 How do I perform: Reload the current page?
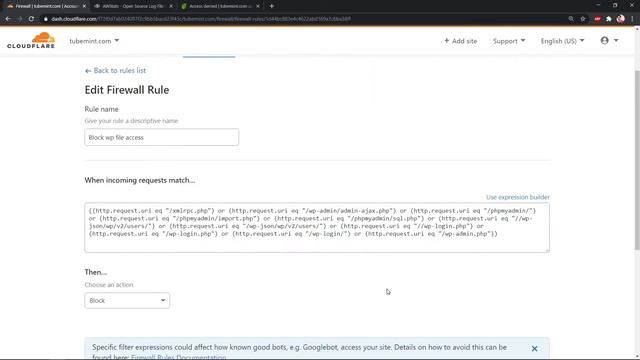pyautogui.click(x=31, y=19)
